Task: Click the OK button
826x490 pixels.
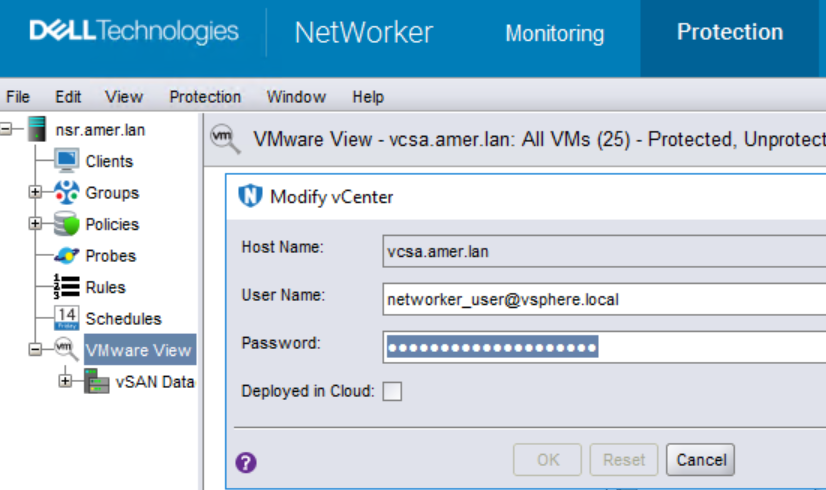Action: (547, 460)
